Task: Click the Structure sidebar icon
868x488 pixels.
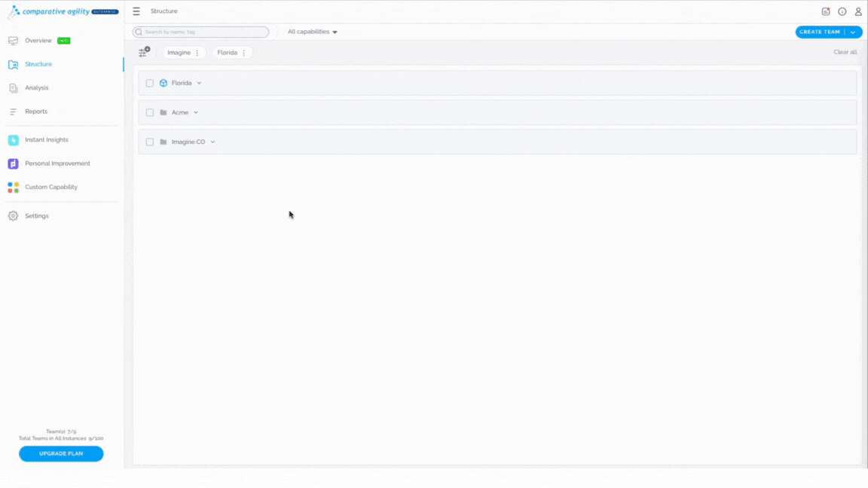Action: (x=14, y=64)
